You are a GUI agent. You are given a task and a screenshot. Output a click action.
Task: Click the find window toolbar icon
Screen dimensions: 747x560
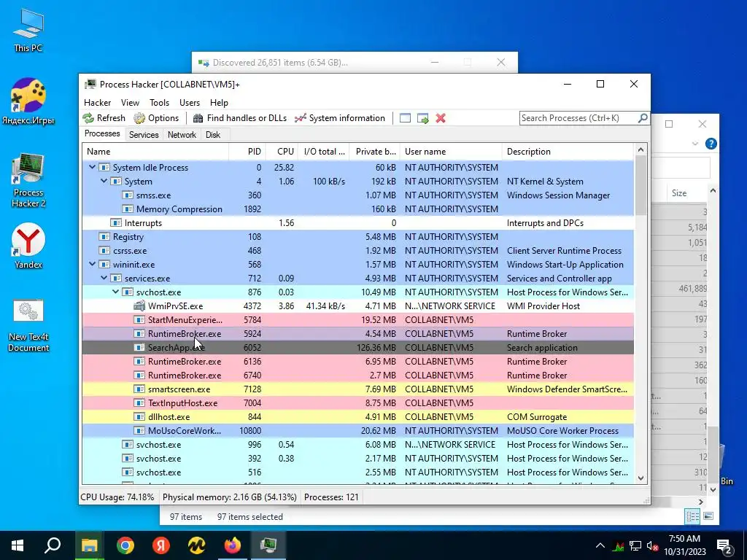pyautogui.click(x=405, y=118)
